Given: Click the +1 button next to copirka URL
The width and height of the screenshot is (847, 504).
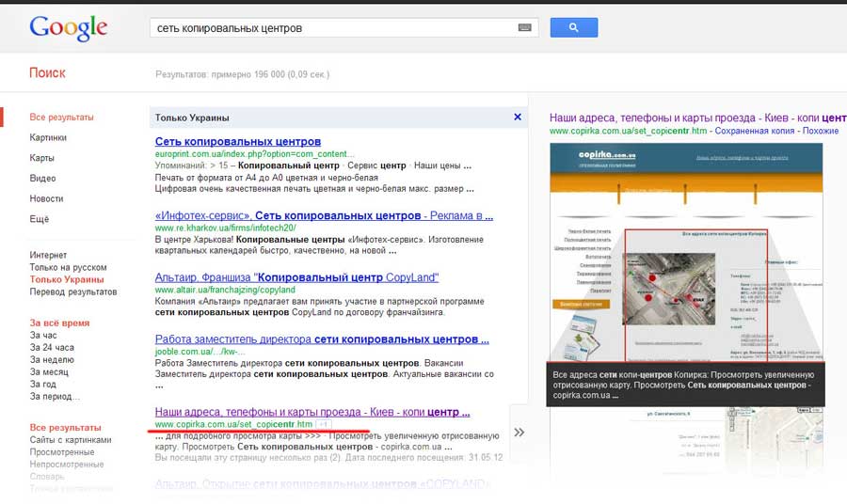Looking at the screenshot, I should (323, 425).
